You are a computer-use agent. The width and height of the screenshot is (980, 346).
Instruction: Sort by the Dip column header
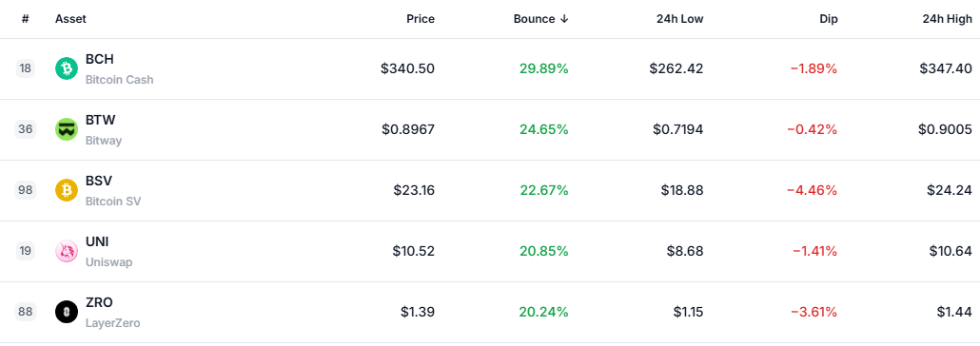pyautogui.click(x=828, y=19)
